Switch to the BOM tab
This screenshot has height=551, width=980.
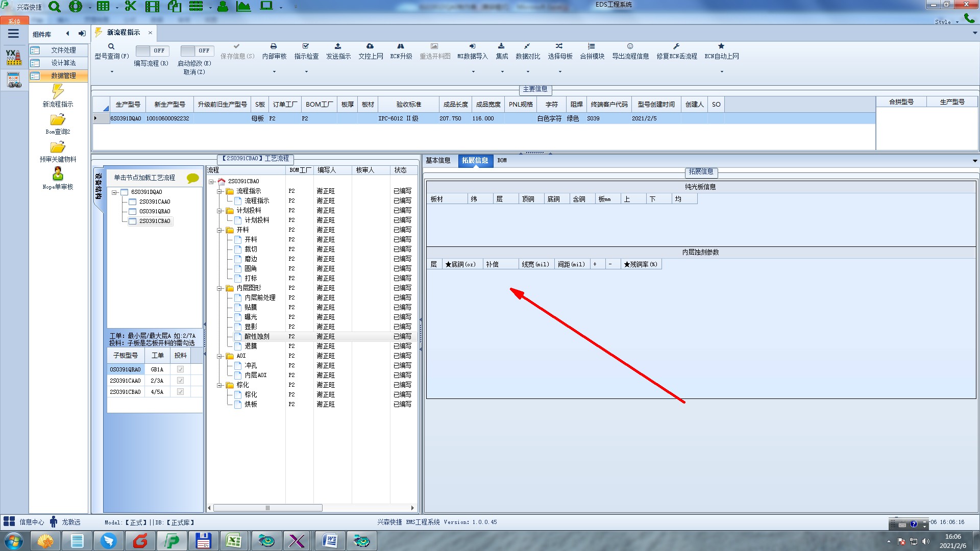502,160
